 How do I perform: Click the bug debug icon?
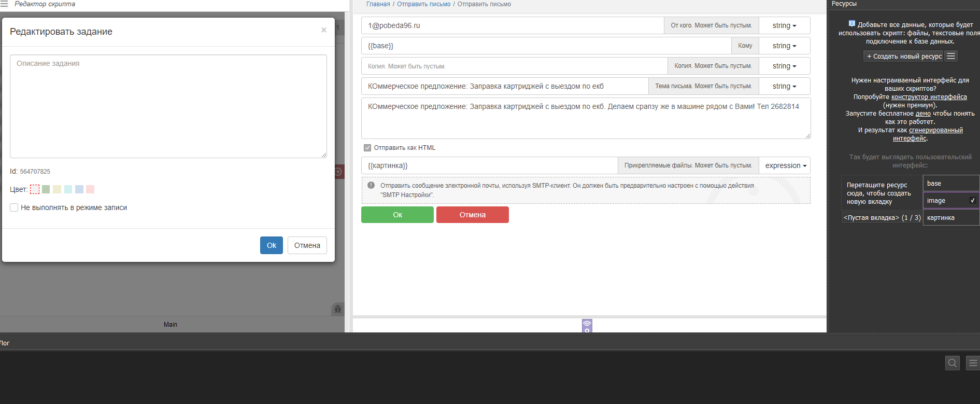pyautogui.click(x=337, y=309)
